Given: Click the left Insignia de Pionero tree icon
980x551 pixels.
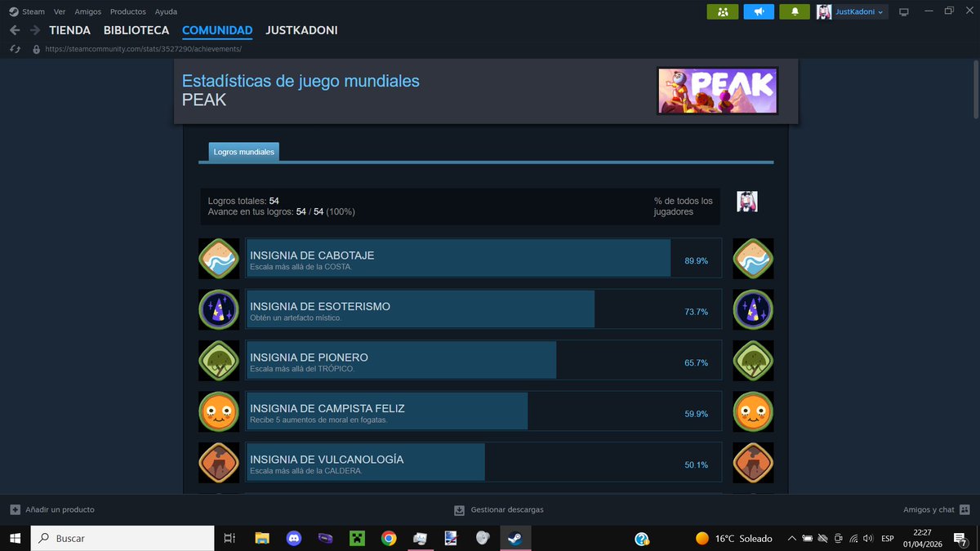Looking at the screenshot, I should tap(219, 361).
